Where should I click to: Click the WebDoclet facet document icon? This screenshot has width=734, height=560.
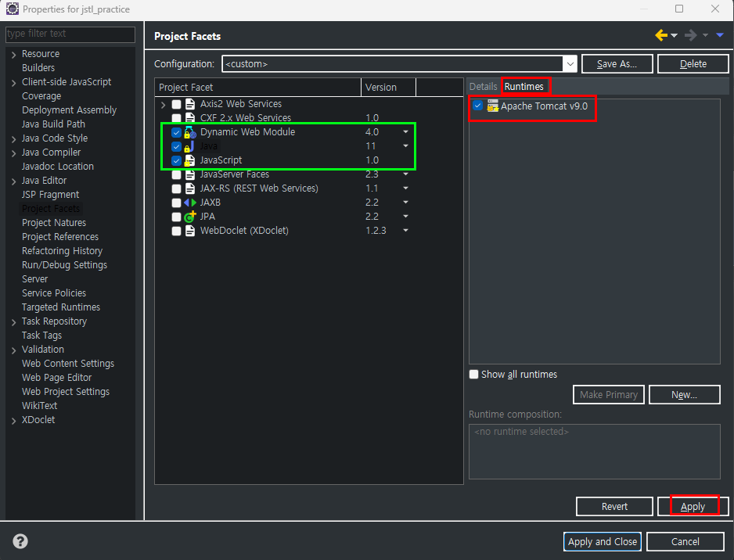pos(189,231)
